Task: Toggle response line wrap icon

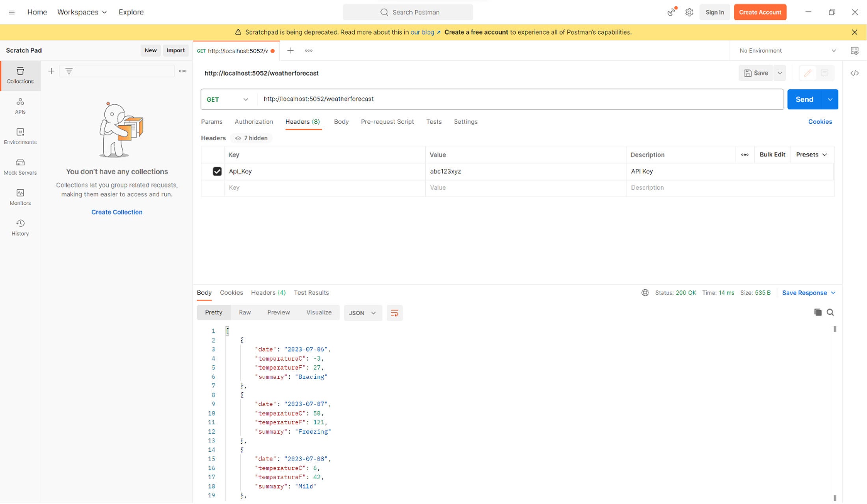Action: pos(394,313)
